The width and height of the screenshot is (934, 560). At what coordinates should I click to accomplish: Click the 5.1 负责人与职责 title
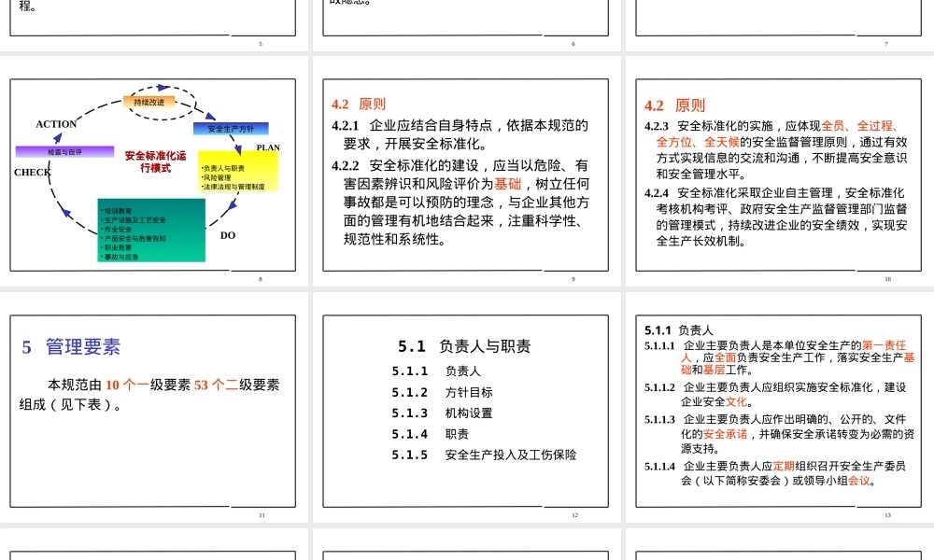click(464, 346)
